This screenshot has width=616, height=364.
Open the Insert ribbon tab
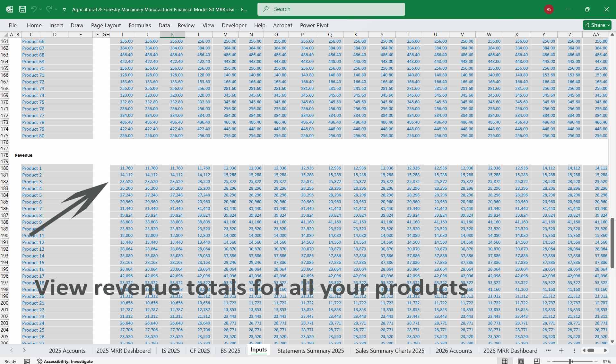(56, 25)
